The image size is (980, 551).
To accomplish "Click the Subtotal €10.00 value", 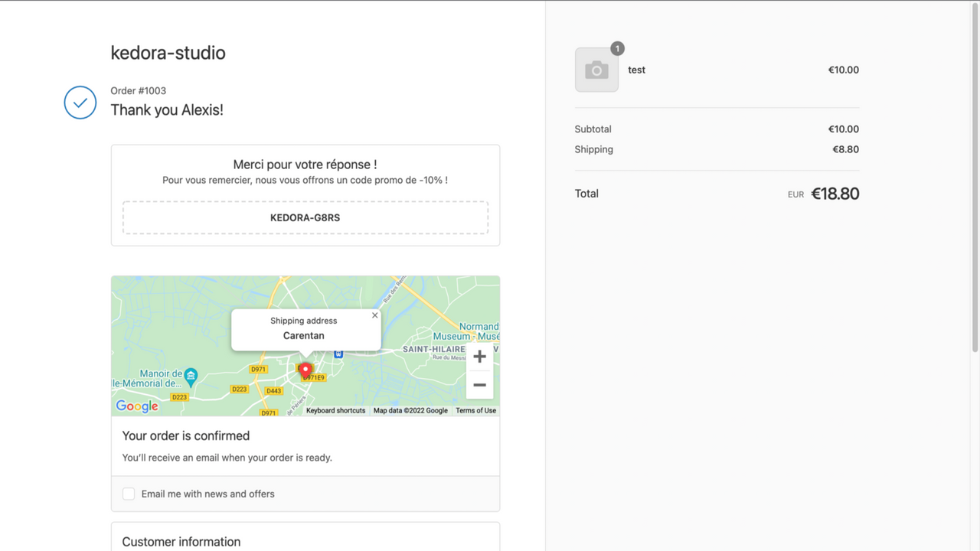I will tap(844, 129).
